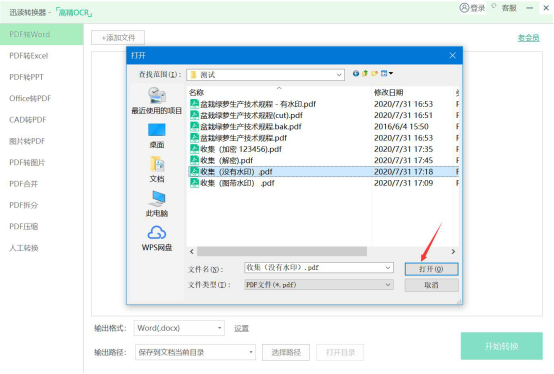
Task: Click the 打开(O) open button
Action: coord(431,269)
